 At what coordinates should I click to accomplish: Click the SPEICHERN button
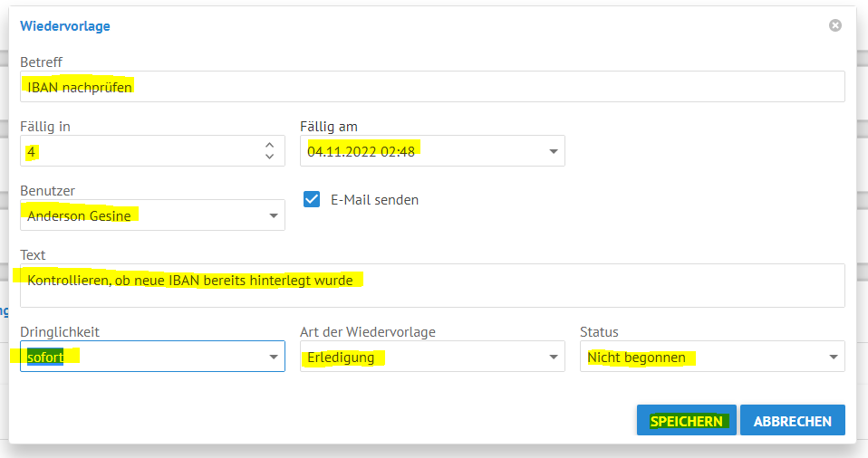[x=687, y=420]
